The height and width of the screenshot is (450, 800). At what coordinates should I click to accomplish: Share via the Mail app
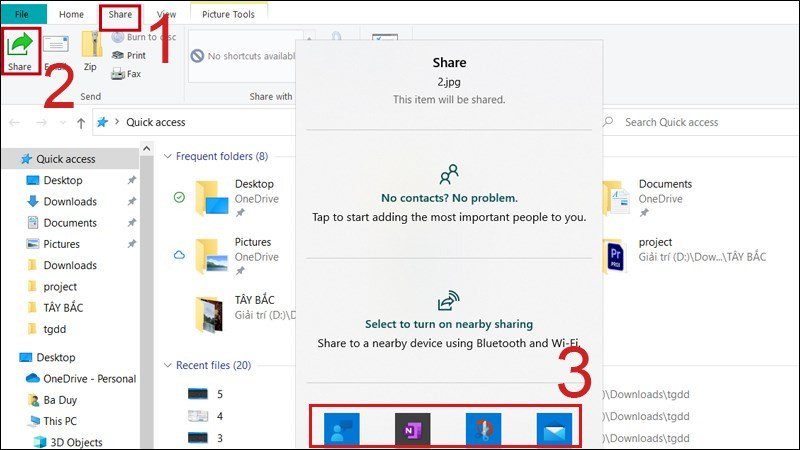point(555,430)
